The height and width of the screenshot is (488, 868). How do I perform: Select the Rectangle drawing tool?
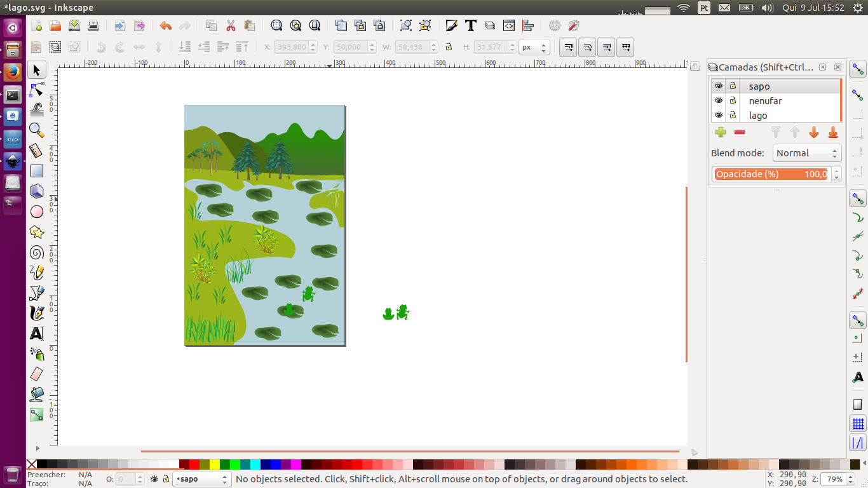(37, 171)
